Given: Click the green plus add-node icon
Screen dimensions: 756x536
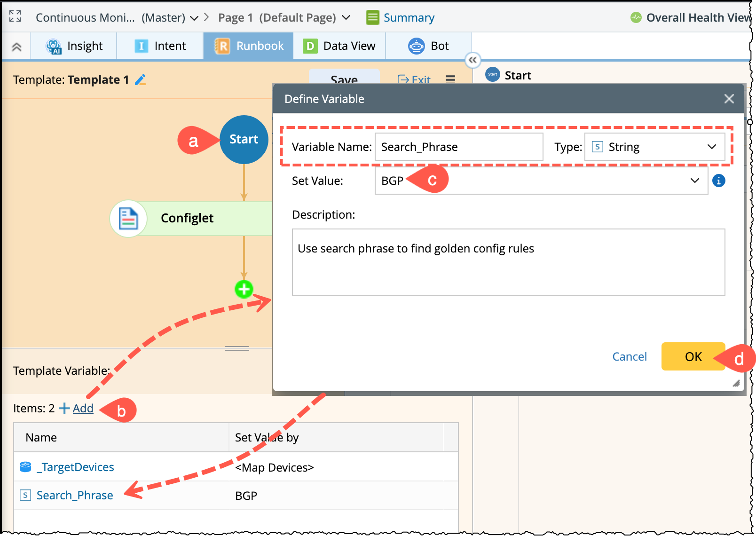Looking at the screenshot, I should 244,289.
